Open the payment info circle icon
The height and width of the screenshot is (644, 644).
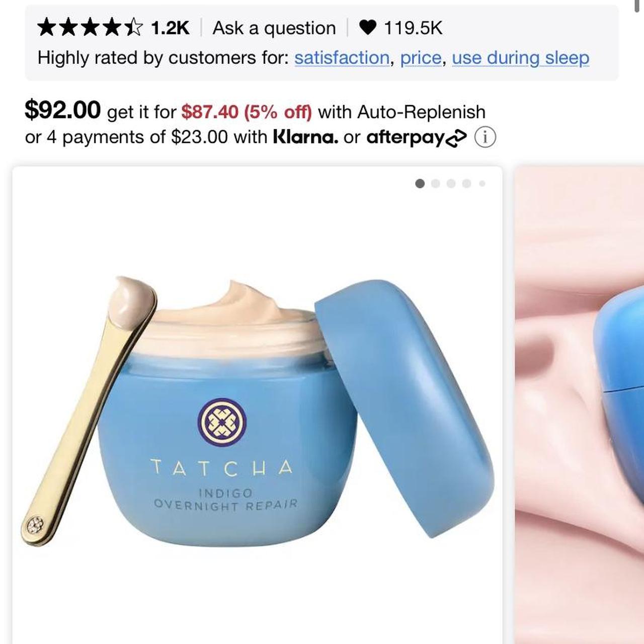pyautogui.click(x=485, y=137)
